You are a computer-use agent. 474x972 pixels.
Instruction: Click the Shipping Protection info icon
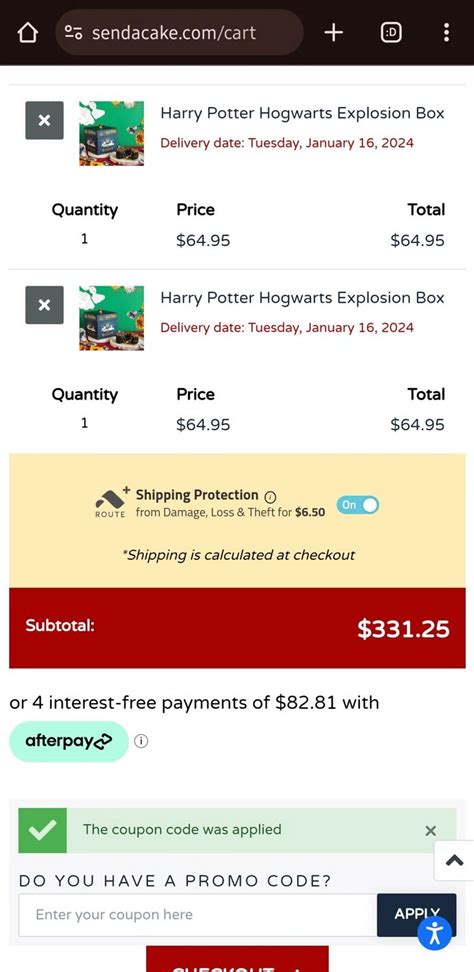[x=270, y=497]
